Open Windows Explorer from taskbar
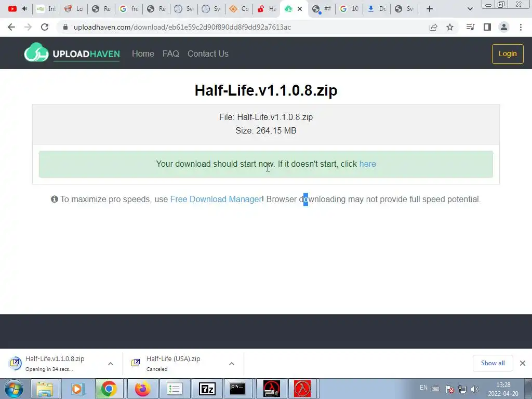532x399 pixels. click(45, 389)
